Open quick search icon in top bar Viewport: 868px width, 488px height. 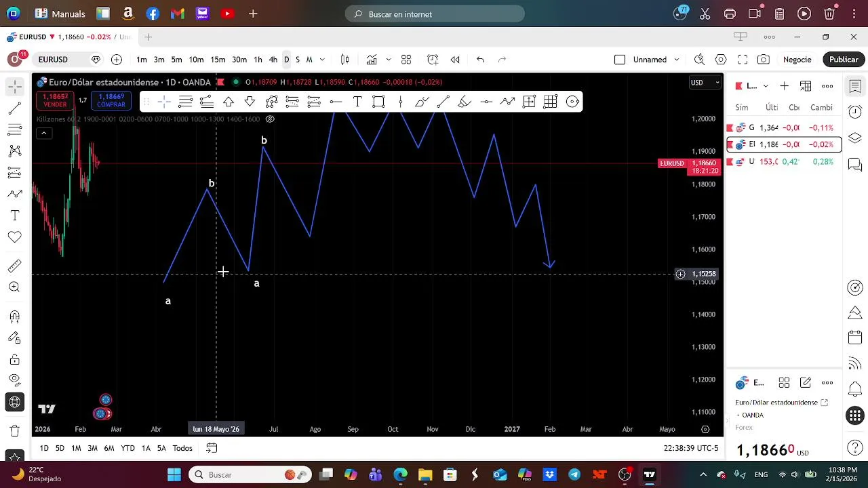coord(699,60)
